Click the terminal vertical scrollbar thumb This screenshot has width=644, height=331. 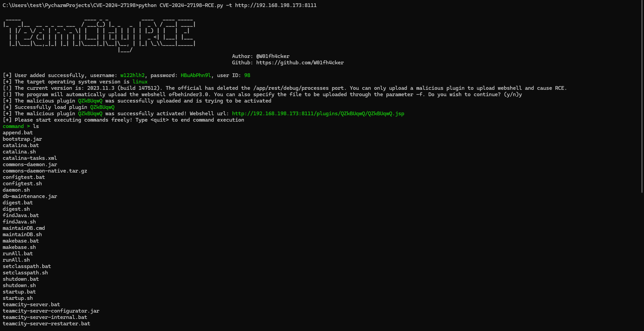pos(642,96)
